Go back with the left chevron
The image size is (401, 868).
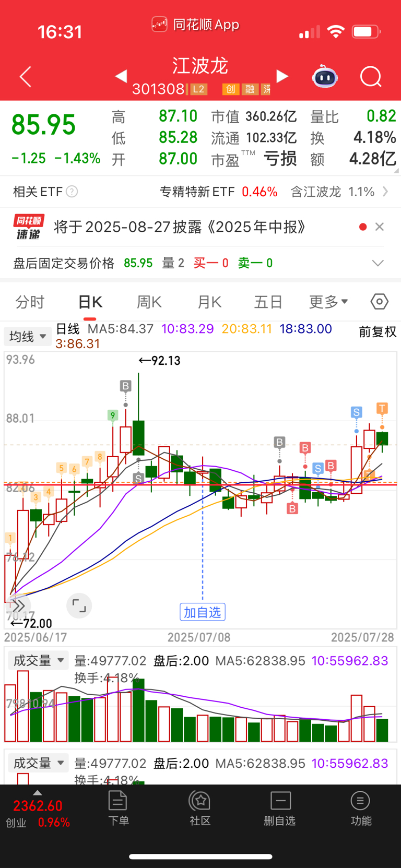point(26,77)
